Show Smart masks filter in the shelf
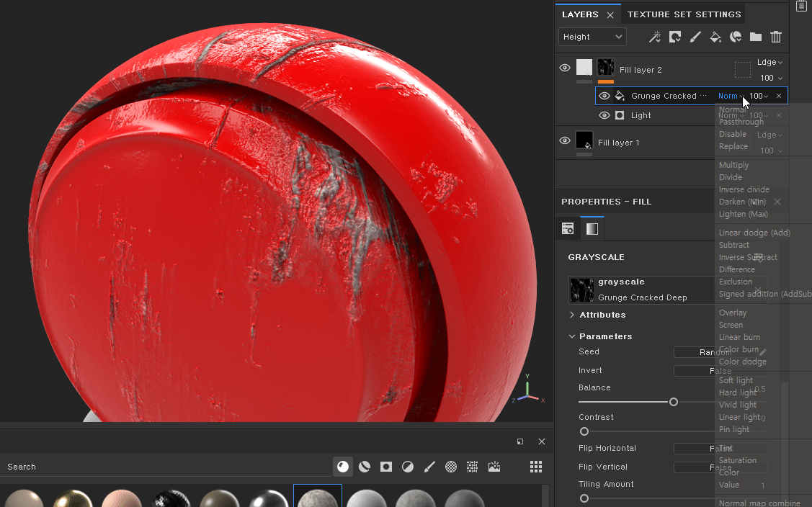Image resolution: width=812 pixels, height=507 pixels. pyautogui.click(x=385, y=467)
